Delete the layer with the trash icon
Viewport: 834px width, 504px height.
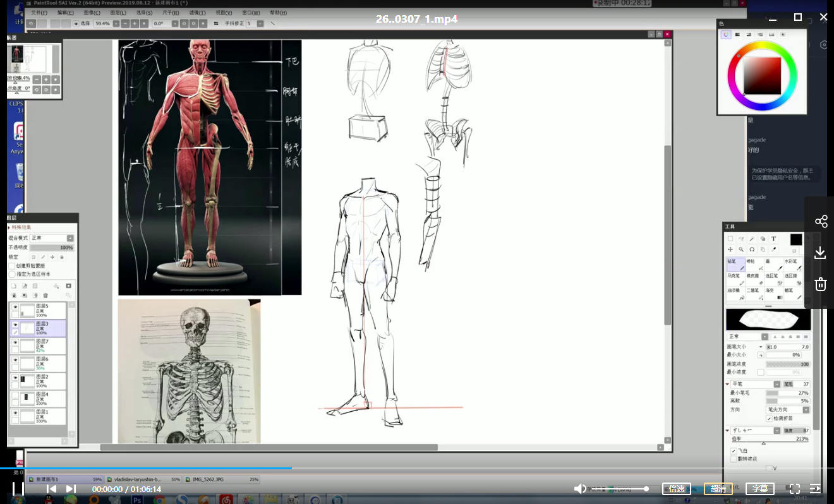[45, 295]
